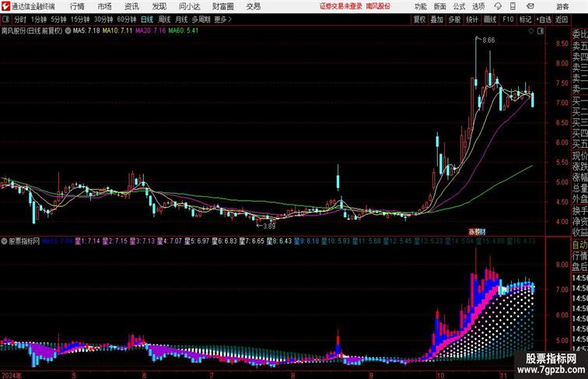Click the 星5: 6.97 indicator value
This screenshot has width=588, height=379.
click(197, 241)
